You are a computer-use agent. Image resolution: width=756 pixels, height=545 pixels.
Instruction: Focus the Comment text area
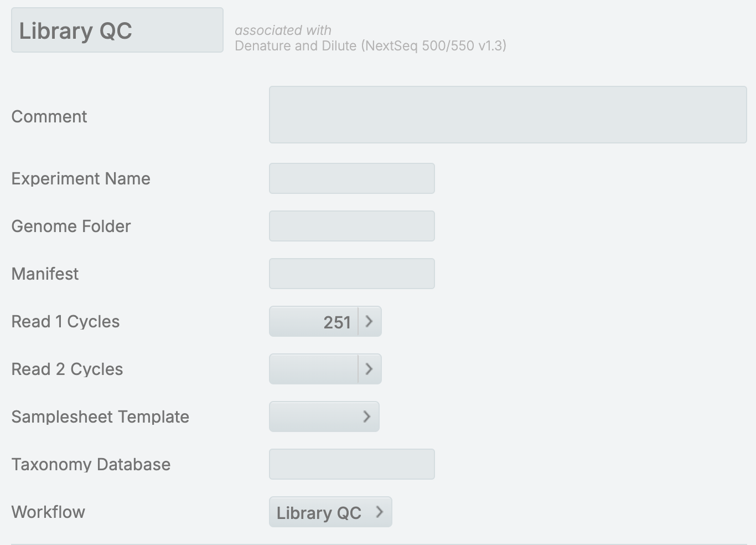point(508,115)
